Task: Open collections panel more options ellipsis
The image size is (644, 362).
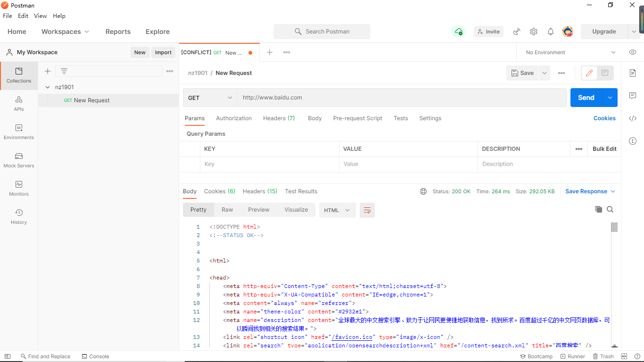Action: (x=170, y=71)
